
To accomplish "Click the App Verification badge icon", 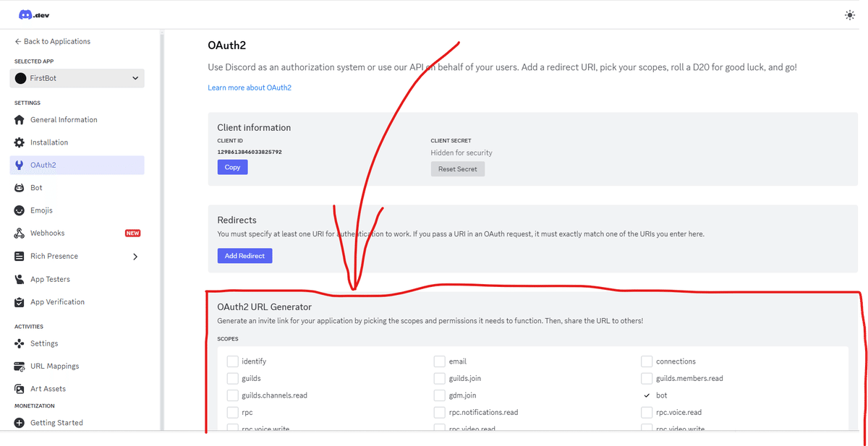I will 20,302.
